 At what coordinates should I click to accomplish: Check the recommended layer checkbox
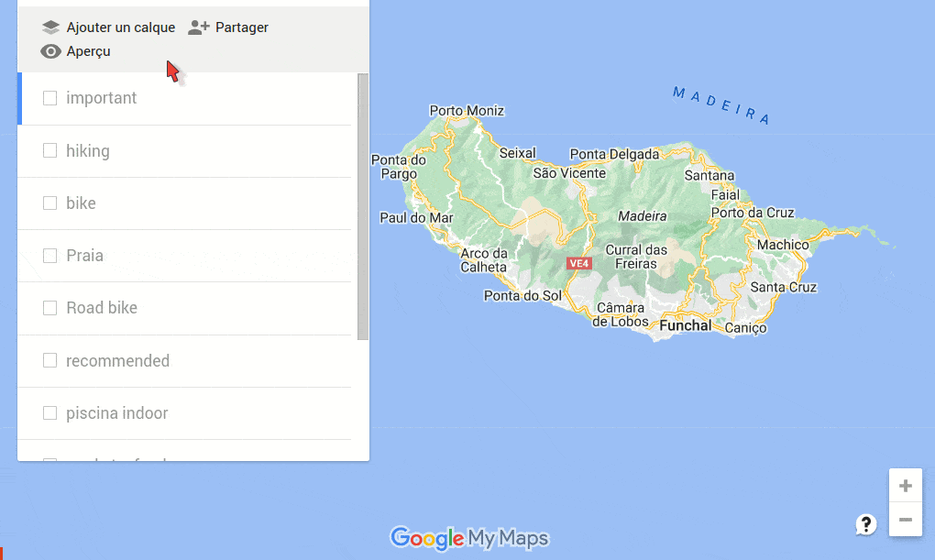click(50, 360)
